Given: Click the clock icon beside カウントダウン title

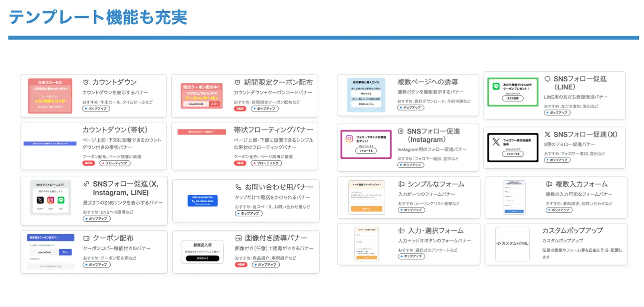Looking at the screenshot, I should 86,82.
